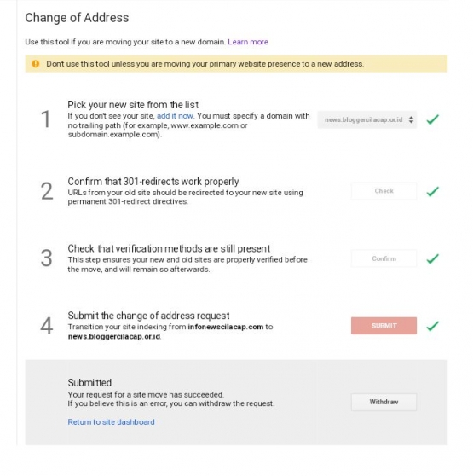Viewport: 473px width, 476px height.
Task: Click the Submitted status heading
Action: [x=89, y=383]
